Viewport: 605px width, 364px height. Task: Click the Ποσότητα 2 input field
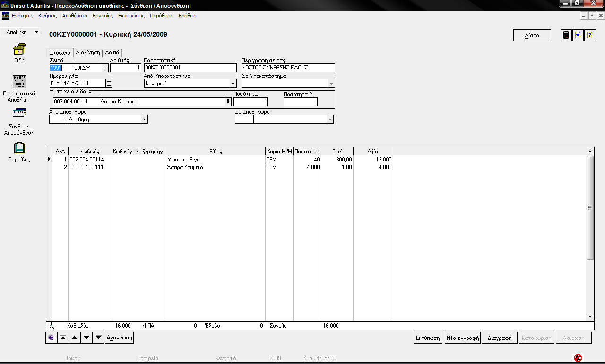[x=301, y=102]
